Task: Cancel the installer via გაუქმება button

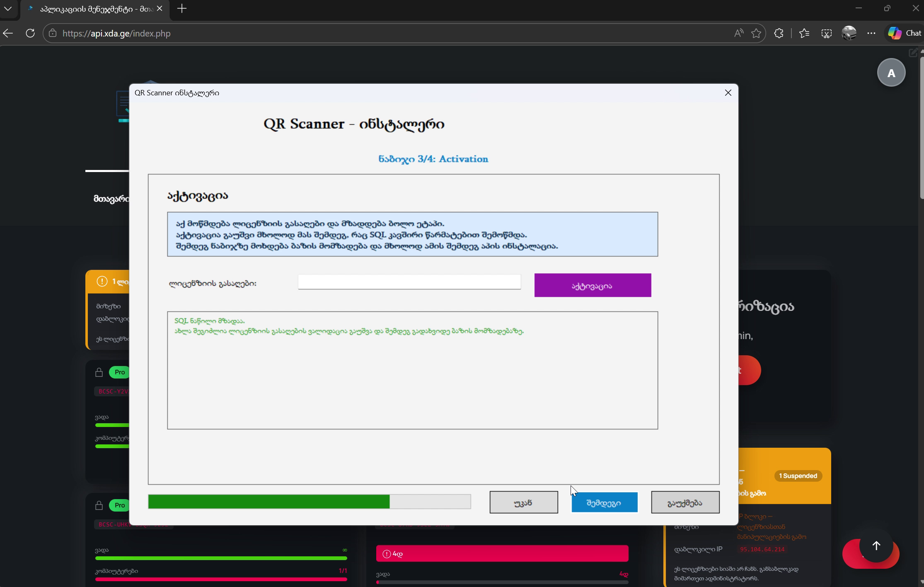Action: click(685, 502)
